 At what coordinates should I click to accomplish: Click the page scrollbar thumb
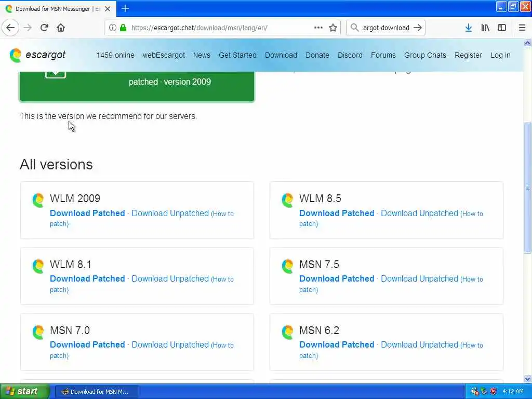(528, 187)
